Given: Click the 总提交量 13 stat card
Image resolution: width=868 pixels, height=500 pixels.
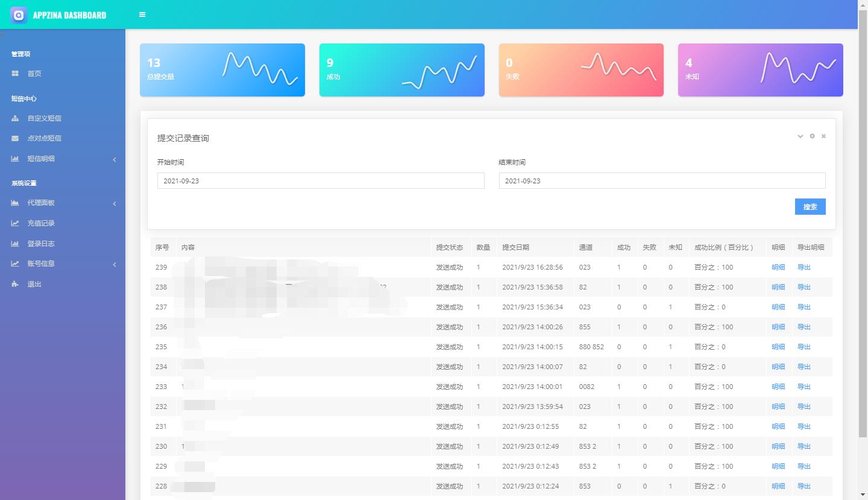Looking at the screenshot, I should coord(222,70).
